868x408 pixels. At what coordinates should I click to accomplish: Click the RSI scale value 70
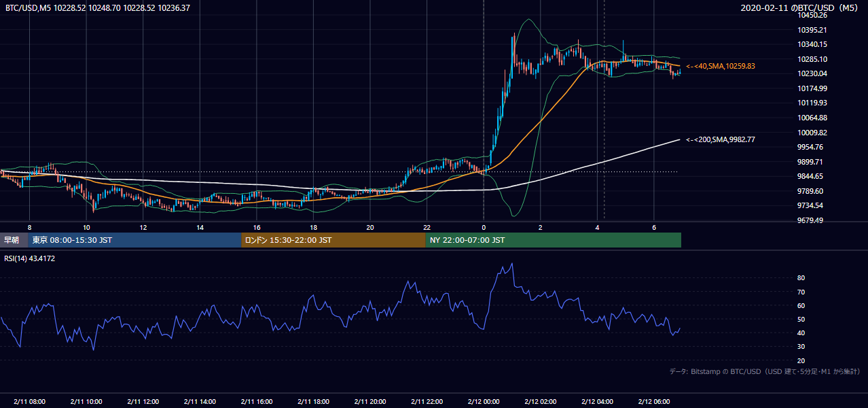801,292
